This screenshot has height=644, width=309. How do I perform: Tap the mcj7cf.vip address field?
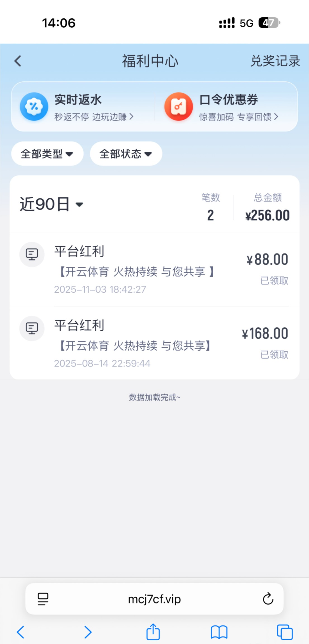pos(154,599)
